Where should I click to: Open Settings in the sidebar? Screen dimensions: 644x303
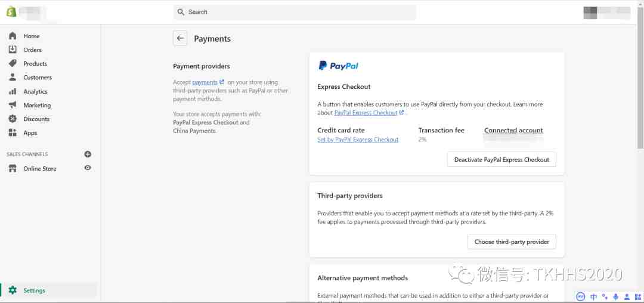point(34,290)
